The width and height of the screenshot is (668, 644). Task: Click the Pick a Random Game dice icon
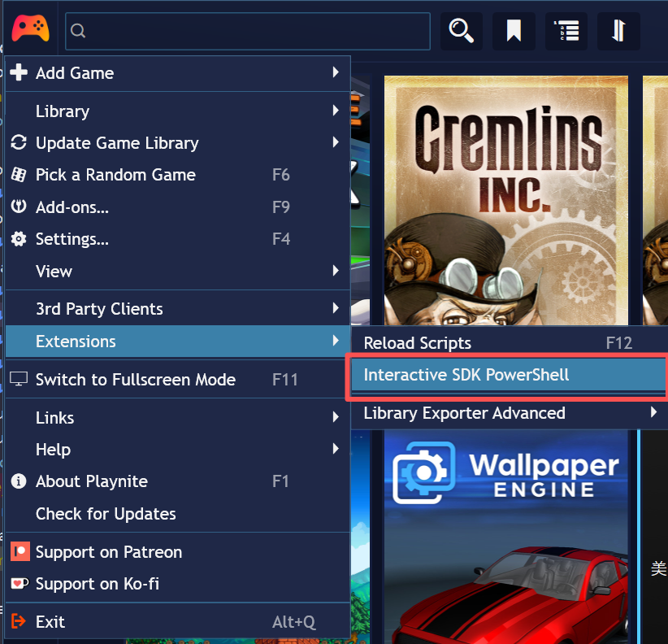tap(20, 175)
